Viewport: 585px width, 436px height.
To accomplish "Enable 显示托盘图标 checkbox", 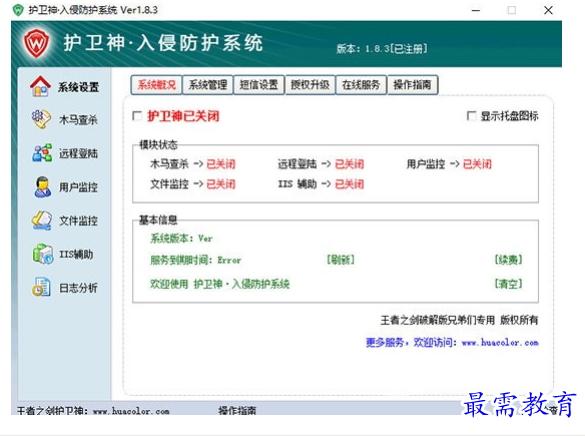I will click(x=471, y=116).
